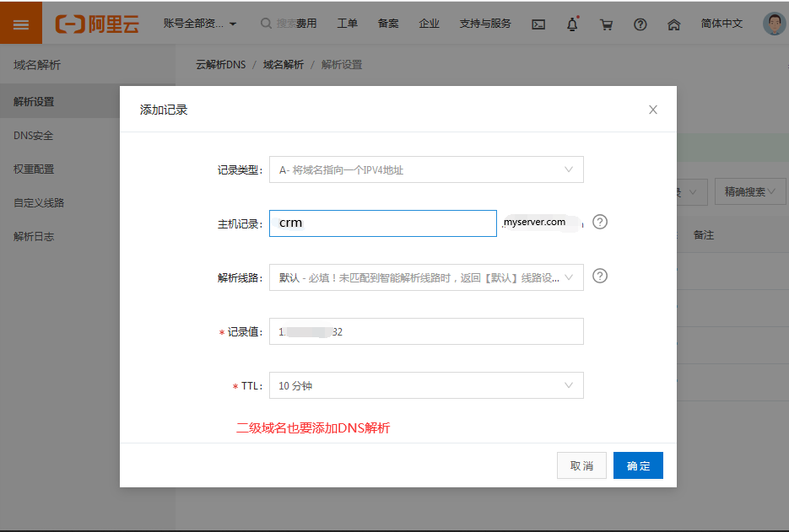Click the 取消 button
This screenshot has height=532, width=789.
581,466
